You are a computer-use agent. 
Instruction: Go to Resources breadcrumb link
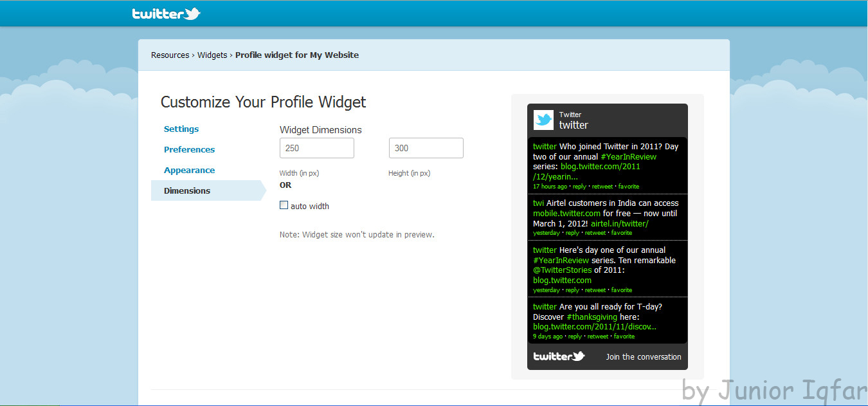click(x=170, y=55)
